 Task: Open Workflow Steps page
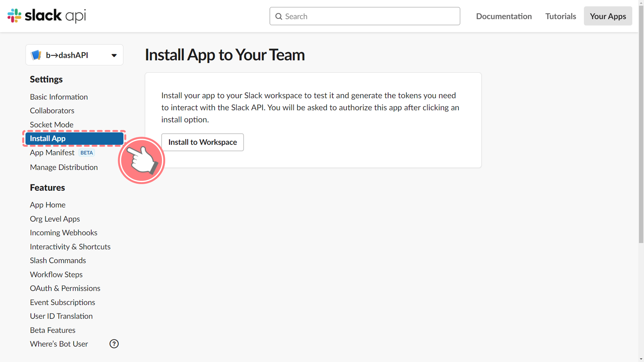click(x=56, y=274)
